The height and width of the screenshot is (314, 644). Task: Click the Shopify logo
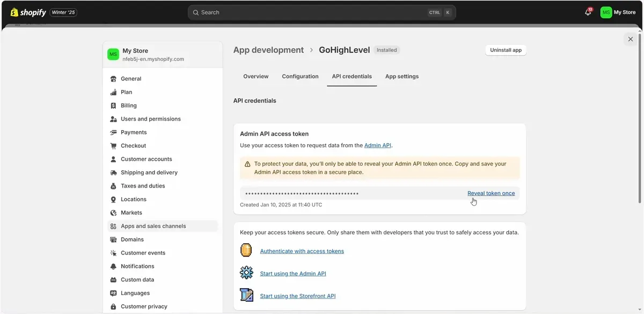(28, 12)
